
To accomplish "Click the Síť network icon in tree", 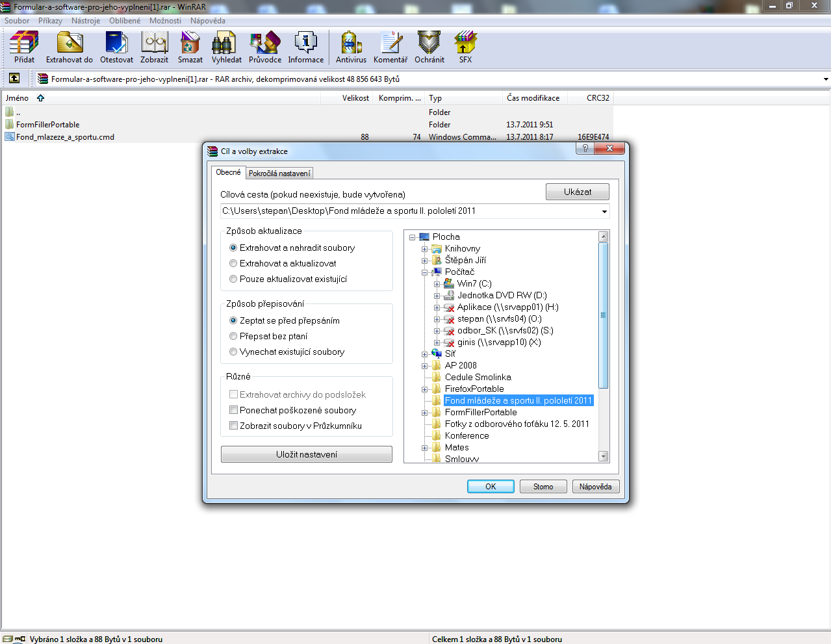I will [437, 354].
